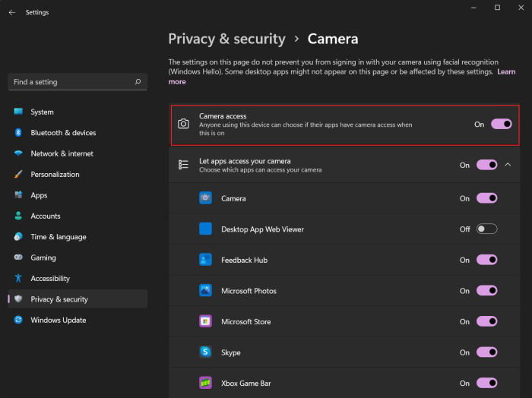The height and width of the screenshot is (398, 532).
Task: Click the Xbox Game Bar app icon
Action: coord(205,383)
